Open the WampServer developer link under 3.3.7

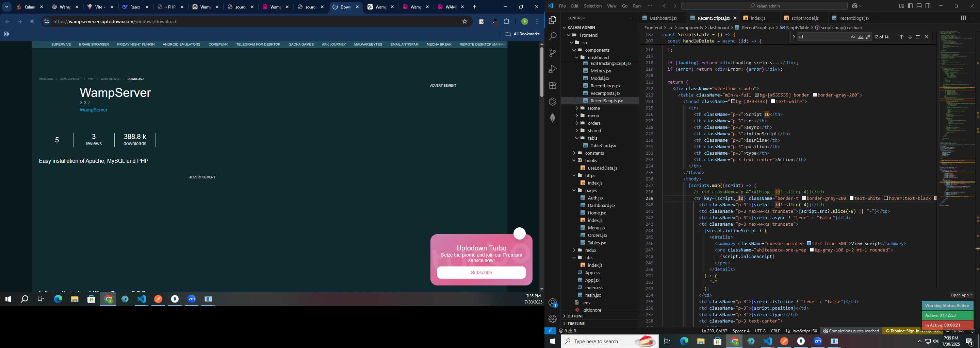pos(94,110)
